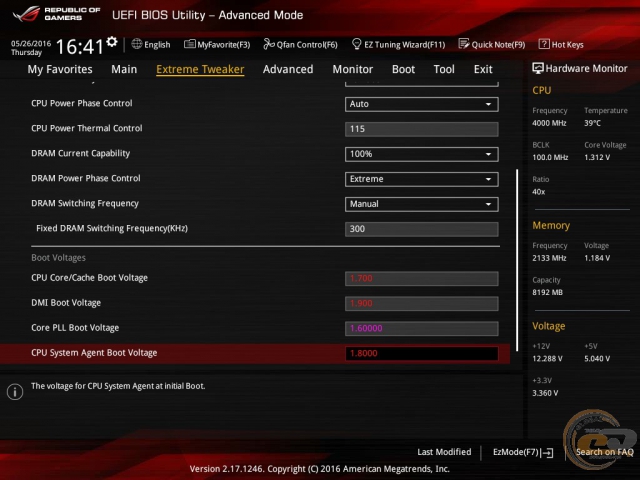
Task: Open Qfan Control(F6)
Action: point(300,44)
